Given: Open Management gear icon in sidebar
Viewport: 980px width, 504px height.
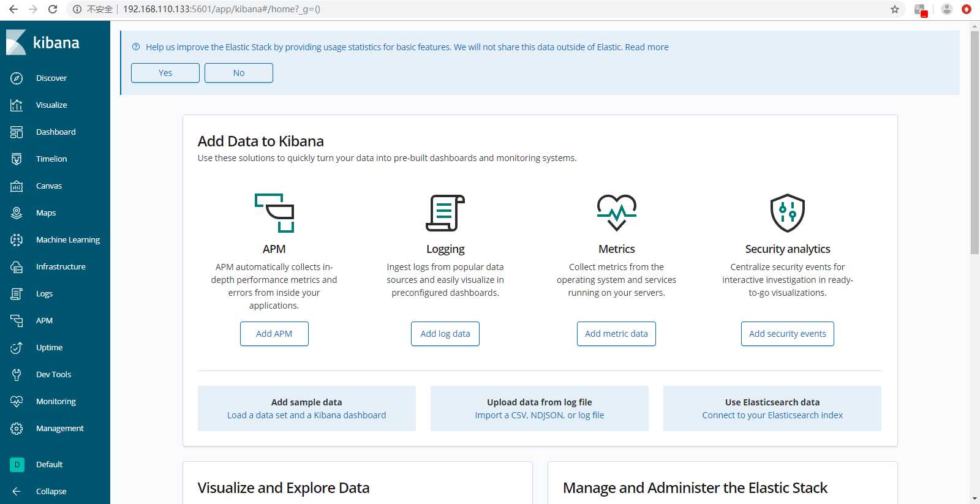Looking at the screenshot, I should 17,429.
